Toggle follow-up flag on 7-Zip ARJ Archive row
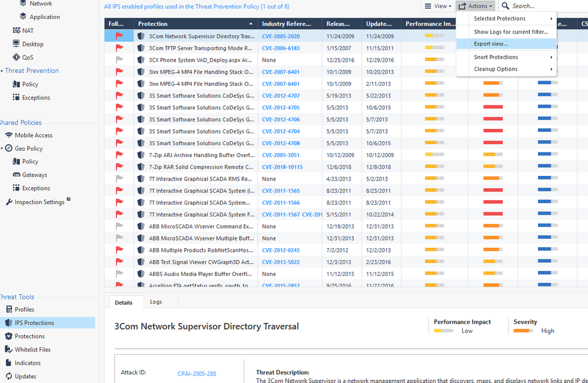 [119, 155]
